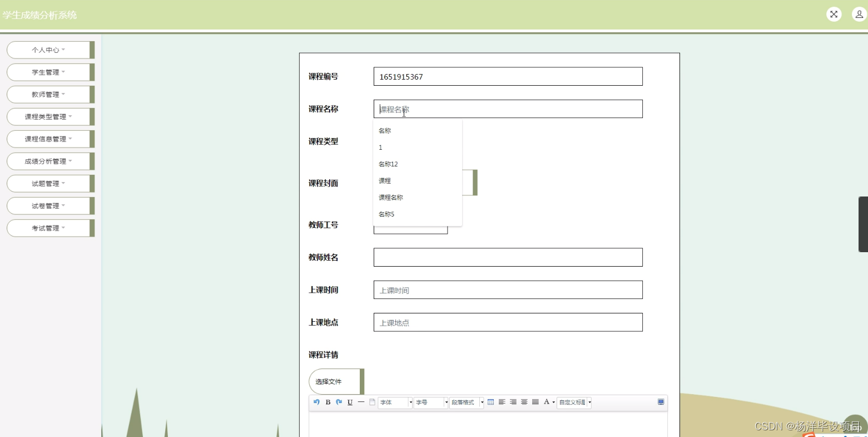Image resolution: width=868 pixels, height=437 pixels.
Task: Click the 选择文件 choose file button
Action: [x=336, y=381]
